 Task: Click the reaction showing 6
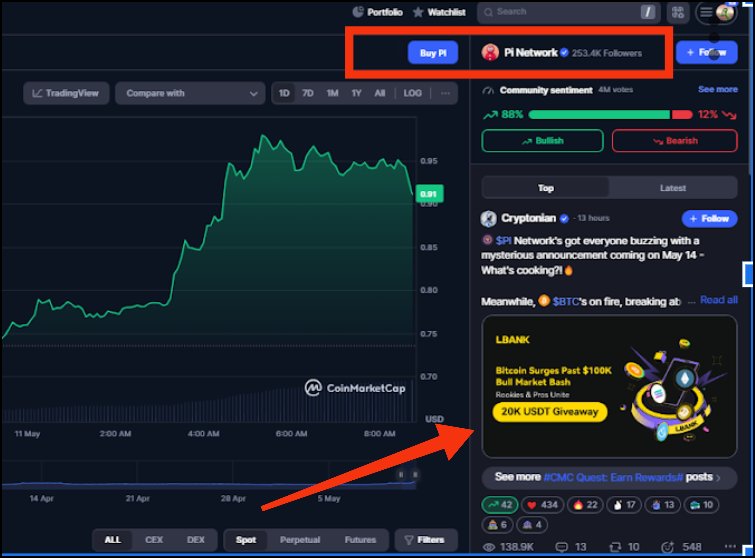tap(497, 525)
